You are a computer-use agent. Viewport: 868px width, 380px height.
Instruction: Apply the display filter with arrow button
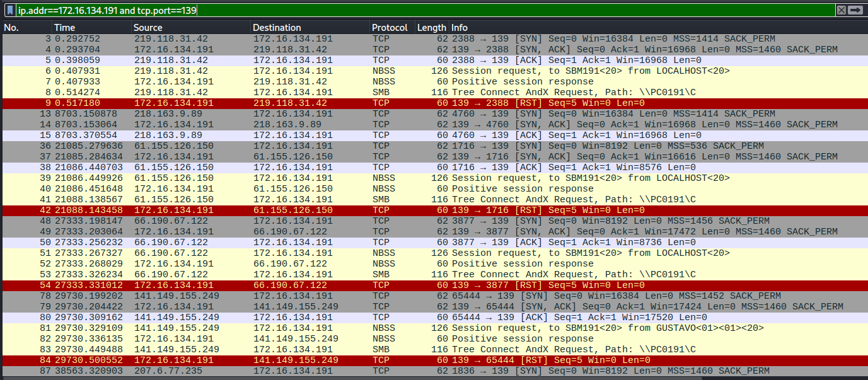(855, 10)
